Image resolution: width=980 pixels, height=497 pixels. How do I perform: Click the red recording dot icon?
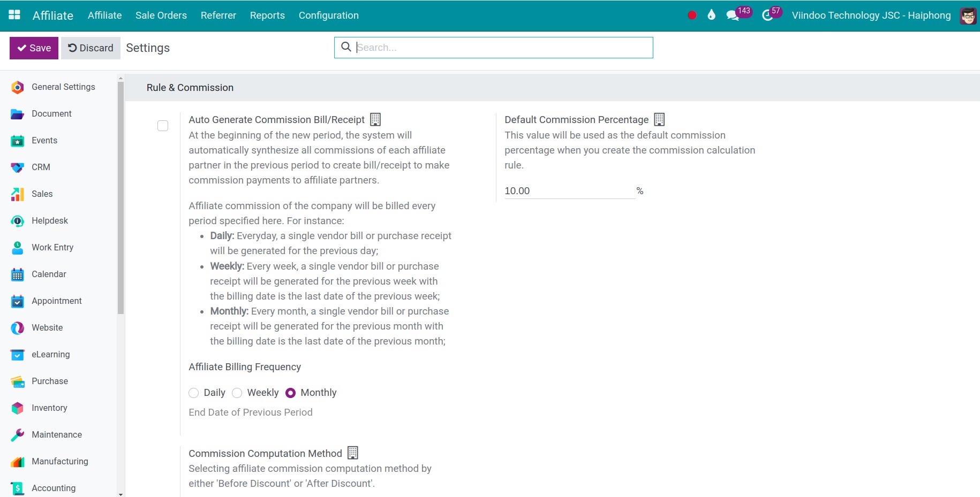(x=692, y=15)
